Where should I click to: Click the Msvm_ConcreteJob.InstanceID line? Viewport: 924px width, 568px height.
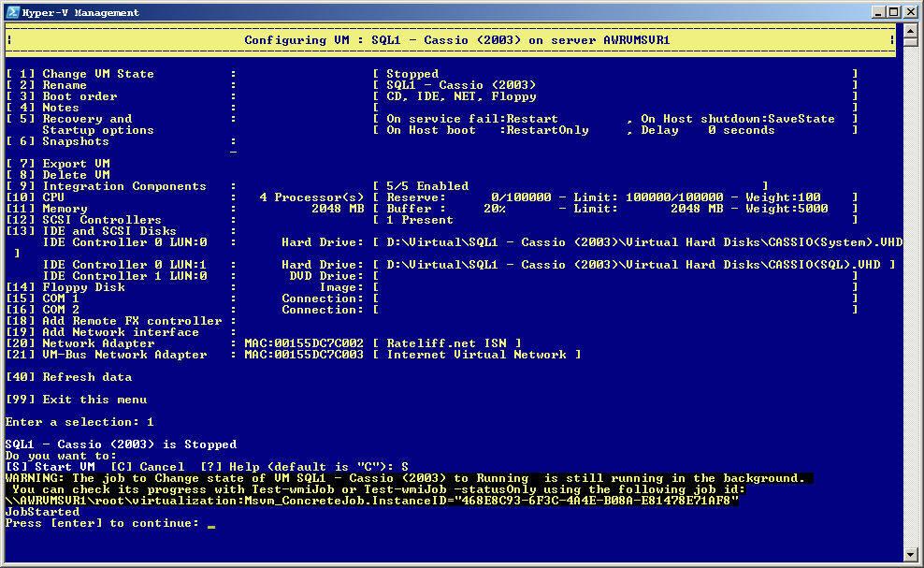[x=372, y=501]
